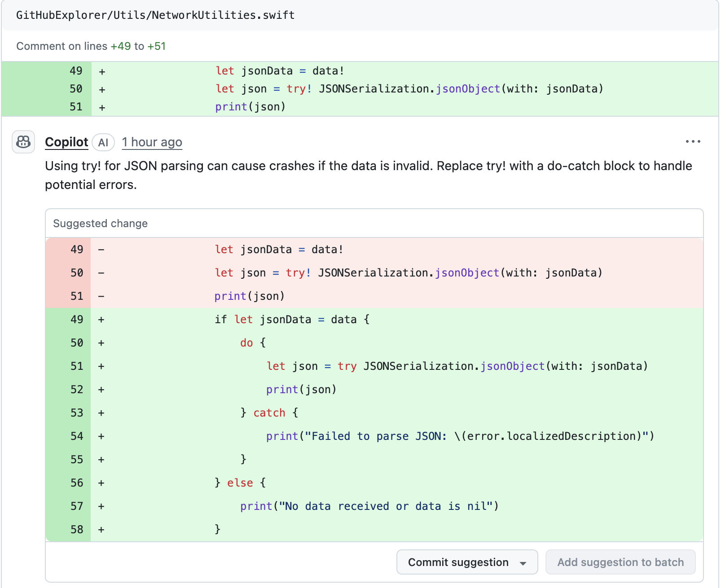Select original diff line 'print(json)' at line 51

pos(360,107)
